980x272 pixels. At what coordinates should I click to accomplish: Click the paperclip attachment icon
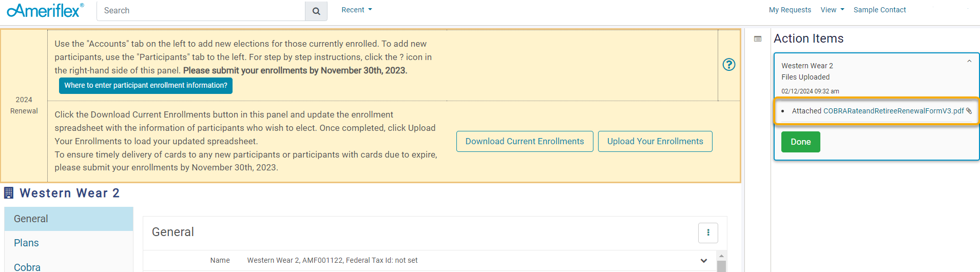tap(969, 111)
